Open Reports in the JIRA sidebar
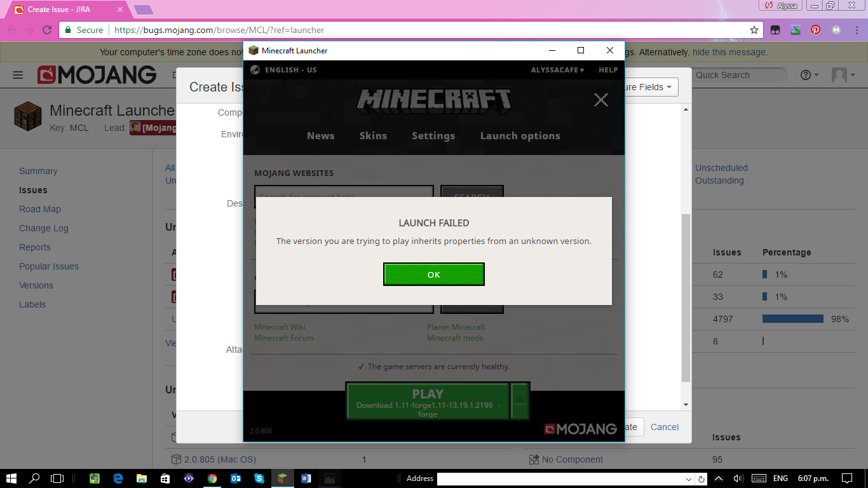The height and width of the screenshot is (488, 868). click(35, 247)
